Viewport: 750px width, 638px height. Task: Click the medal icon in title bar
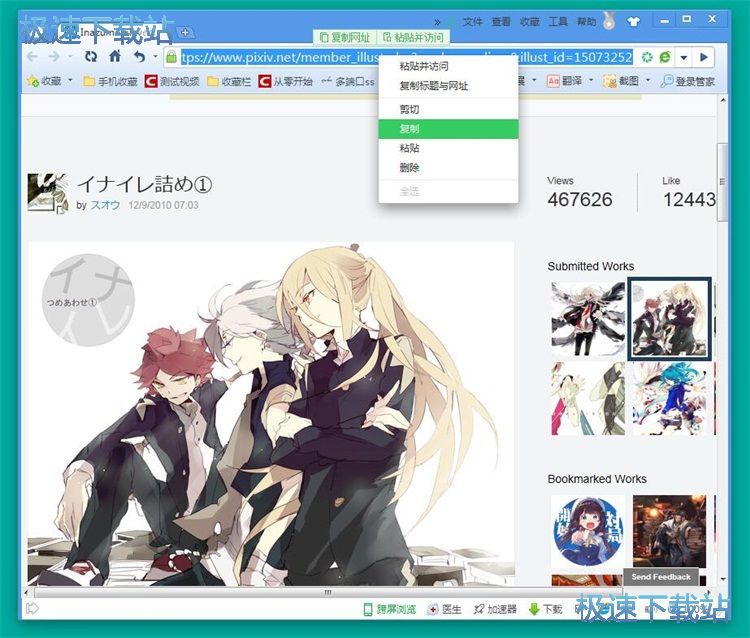coord(609,21)
